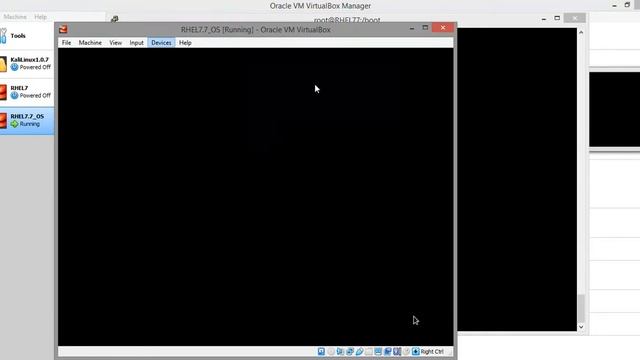Viewport: 640px width, 360px height.
Task: Open the Devices menu
Action: (x=161, y=42)
